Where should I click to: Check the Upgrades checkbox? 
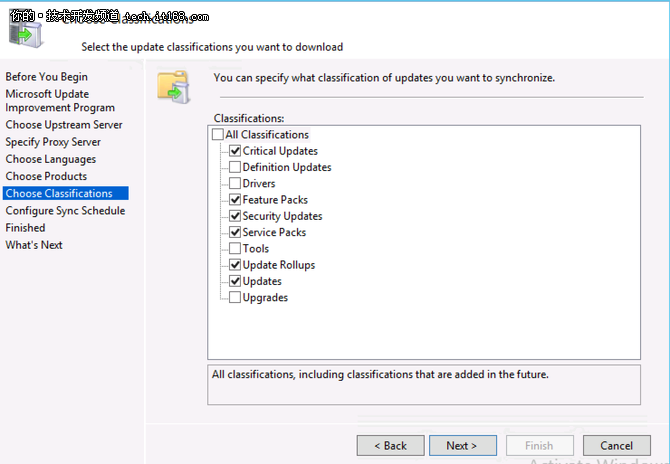[235, 297]
